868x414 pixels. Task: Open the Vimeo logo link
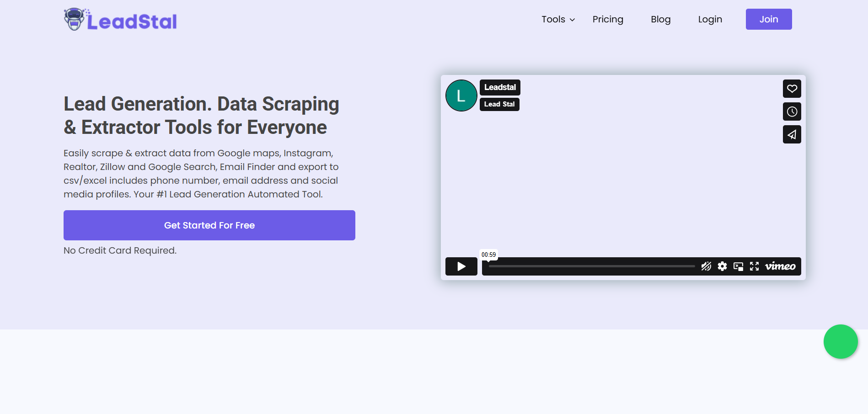780,266
